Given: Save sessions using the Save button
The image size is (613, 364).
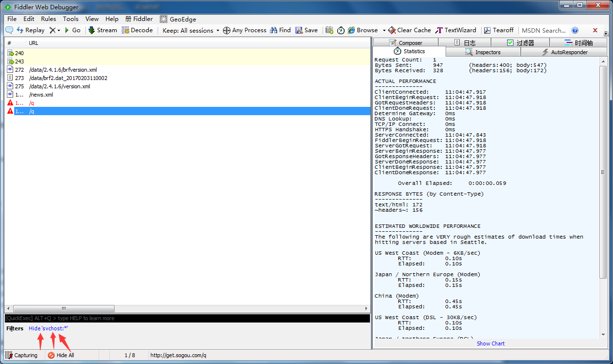Looking at the screenshot, I should pyautogui.click(x=306, y=30).
